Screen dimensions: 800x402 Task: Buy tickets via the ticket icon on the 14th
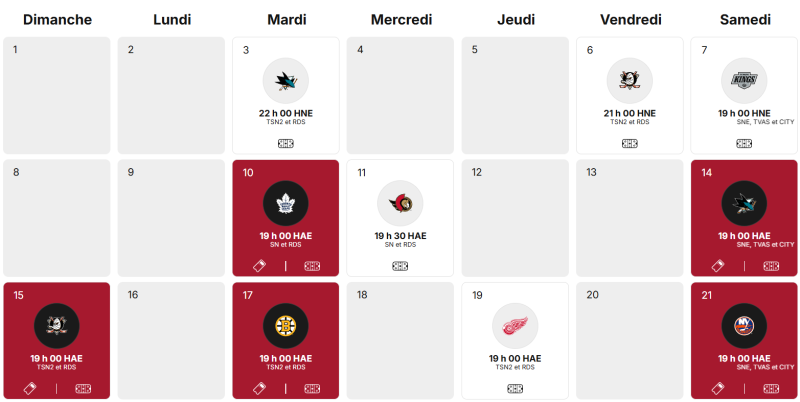click(x=717, y=266)
